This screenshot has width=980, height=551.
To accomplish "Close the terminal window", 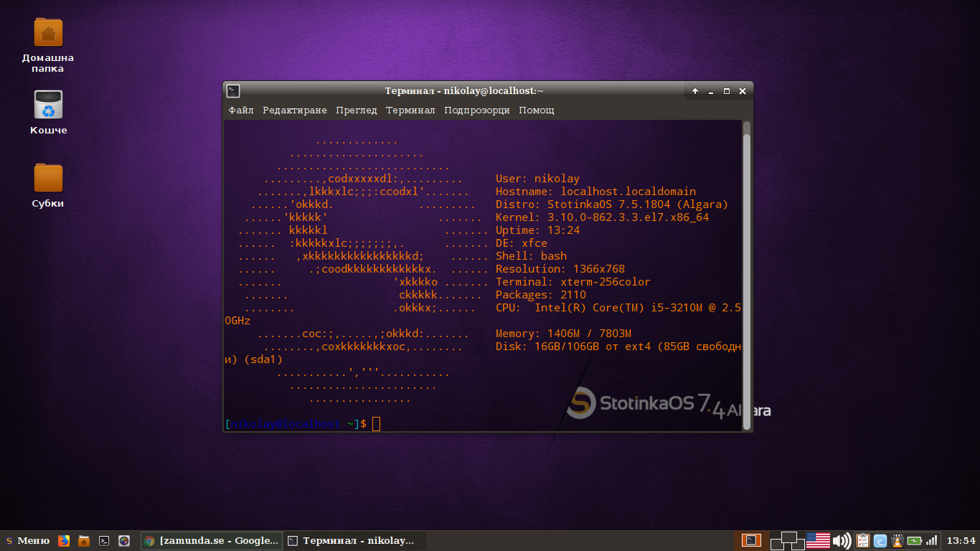I will [743, 91].
